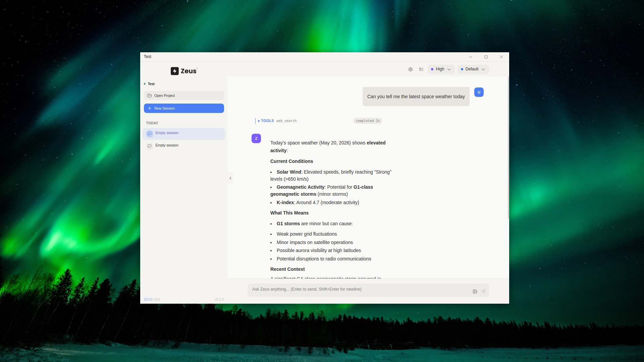
Task: Expand the TOOLS web_search disclosure triangle
Action: pyautogui.click(x=259, y=121)
